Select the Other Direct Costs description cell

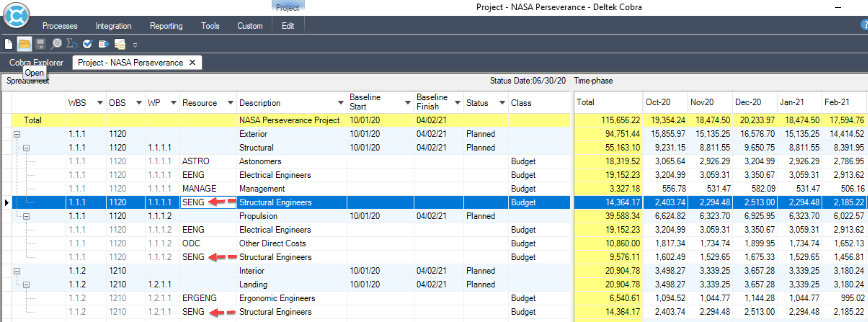click(291, 244)
